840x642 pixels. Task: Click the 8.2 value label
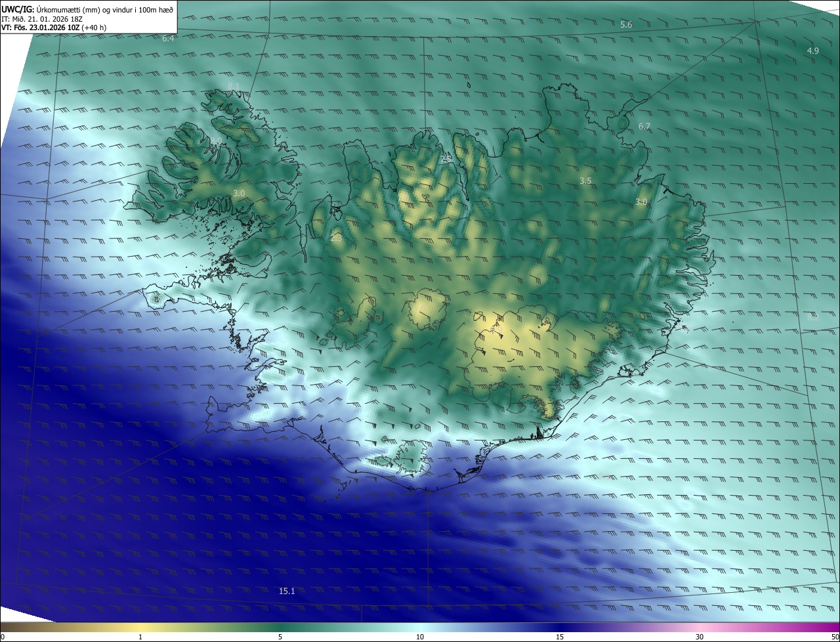coord(813,318)
